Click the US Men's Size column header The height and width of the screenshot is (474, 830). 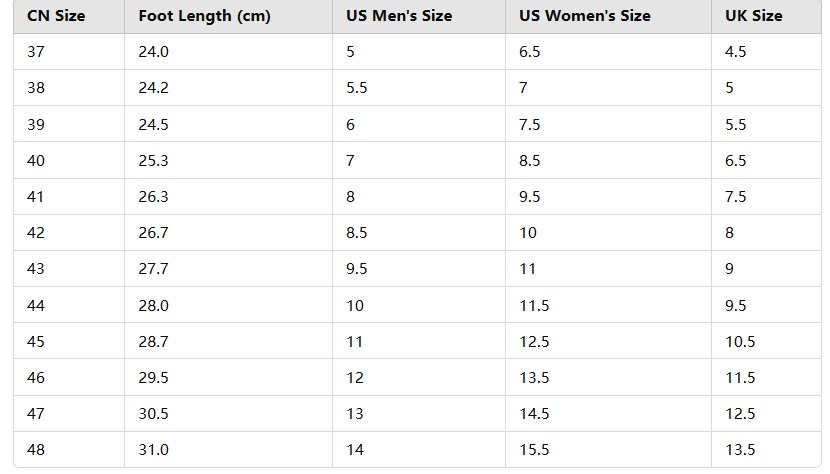pyautogui.click(x=419, y=16)
